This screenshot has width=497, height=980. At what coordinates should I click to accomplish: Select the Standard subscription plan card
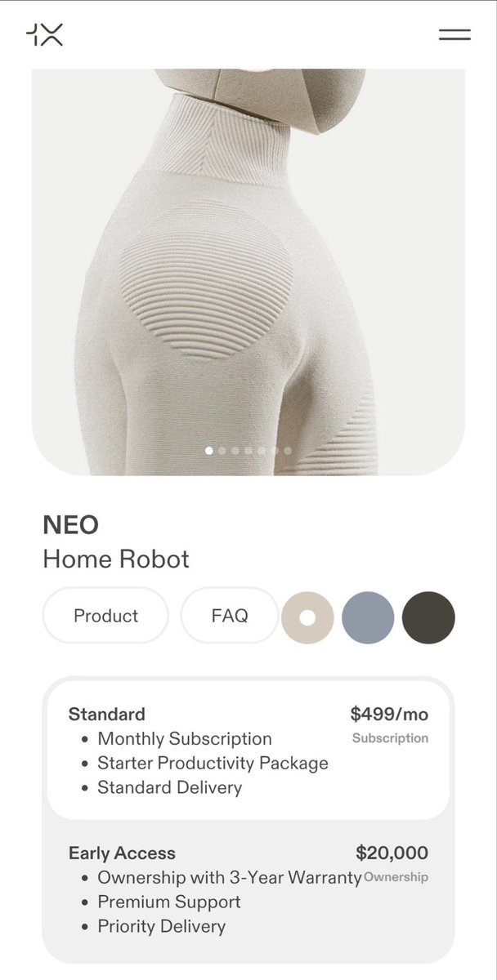248,751
